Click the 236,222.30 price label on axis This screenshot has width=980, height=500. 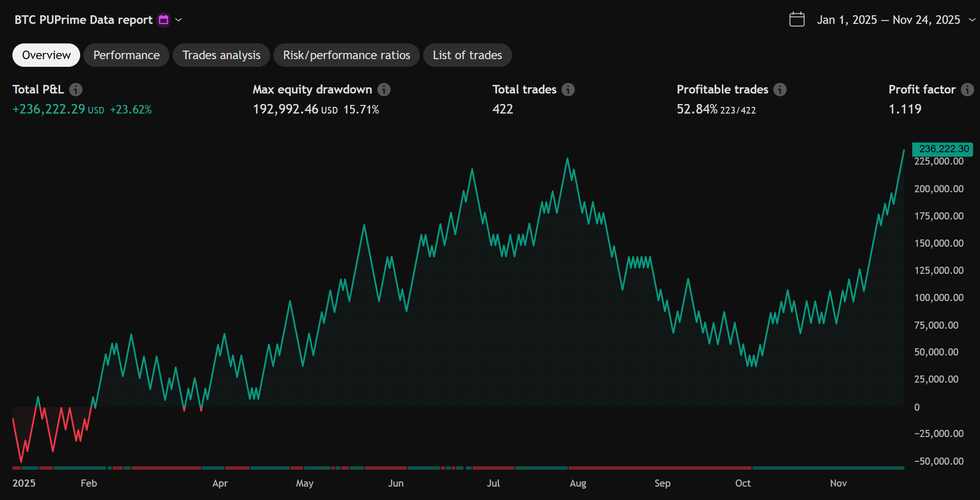pyautogui.click(x=943, y=149)
